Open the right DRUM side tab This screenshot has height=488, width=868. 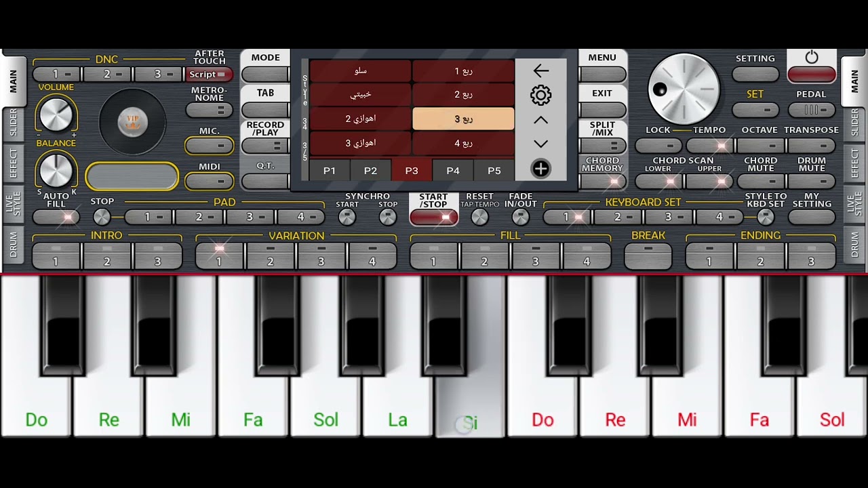click(x=854, y=245)
